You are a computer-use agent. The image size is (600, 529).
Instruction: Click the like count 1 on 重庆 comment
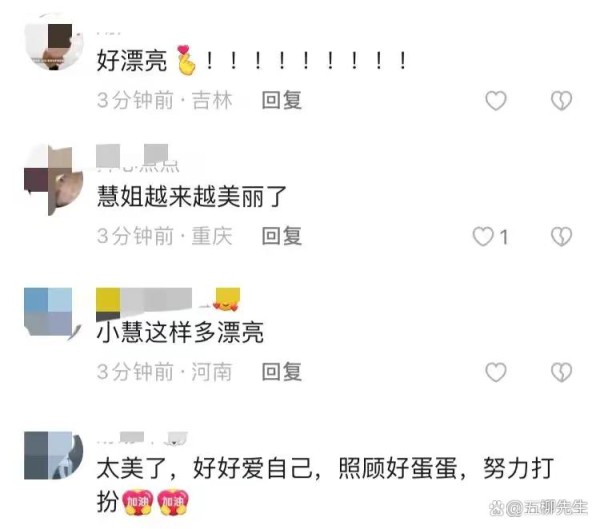[x=504, y=237]
